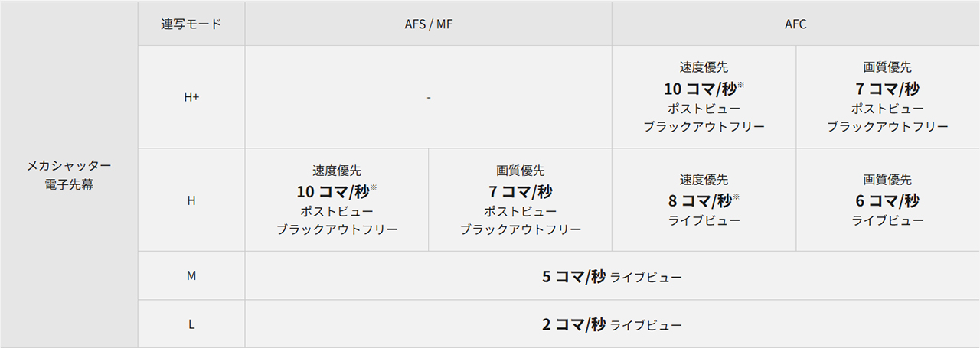Click 7 コマ/秒 in H AFS/MF 画質優先
This screenshot has height=348, width=980.
(x=520, y=191)
